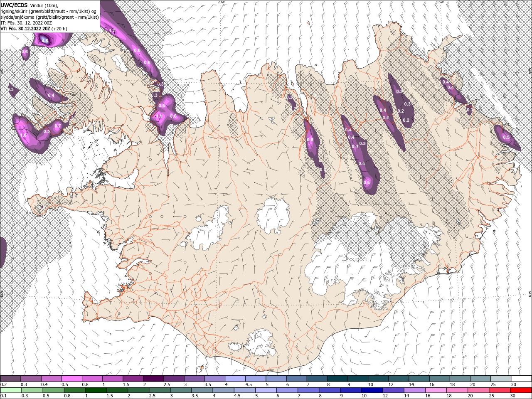Select the 5 lavender swatch in the lower legend
The width and height of the screenshot is (532, 399).
266,390
